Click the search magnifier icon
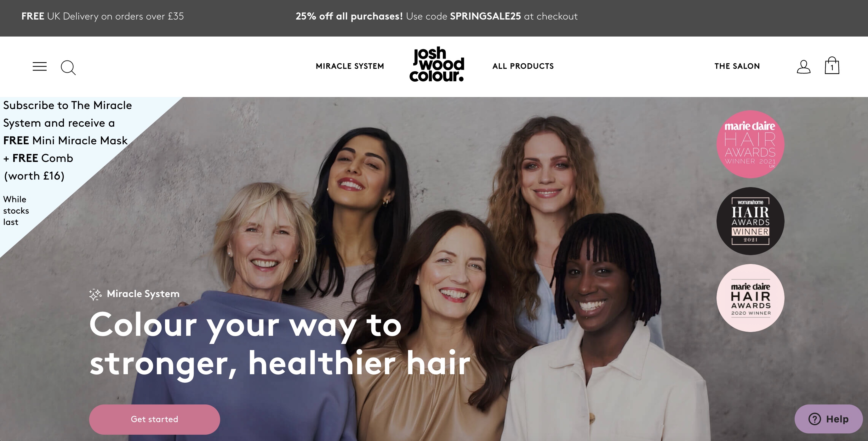The width and height of the screenshot is (868, 441). [68, 67]
